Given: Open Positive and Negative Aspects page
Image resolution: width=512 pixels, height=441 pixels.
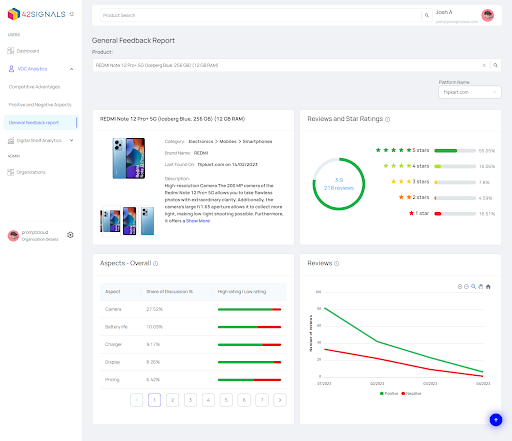Looking at the screenshot, I should (x=40, y=105).
